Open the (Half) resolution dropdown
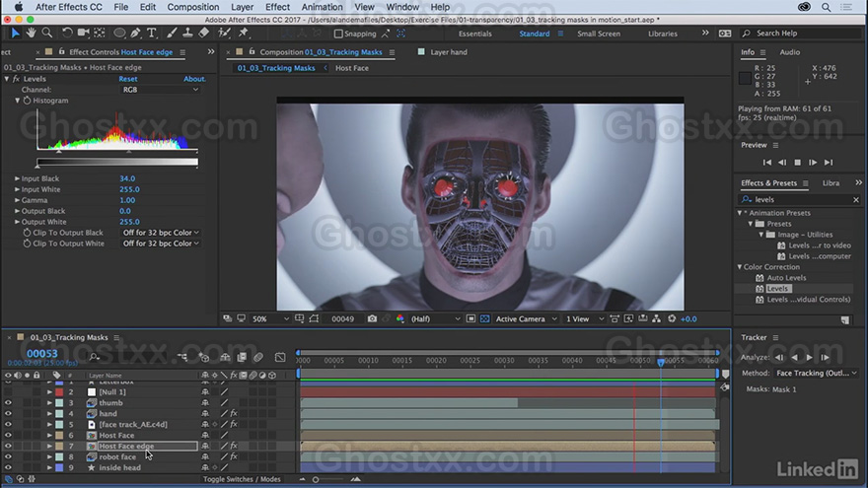The height and width of the screenshot is (488, 868). pos(435,318)
